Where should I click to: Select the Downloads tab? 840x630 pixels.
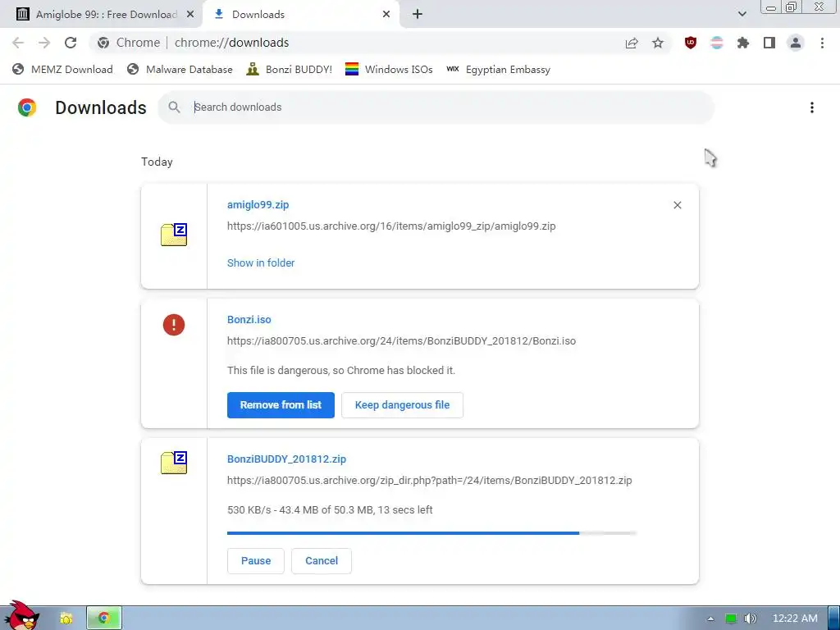point(300,15)
